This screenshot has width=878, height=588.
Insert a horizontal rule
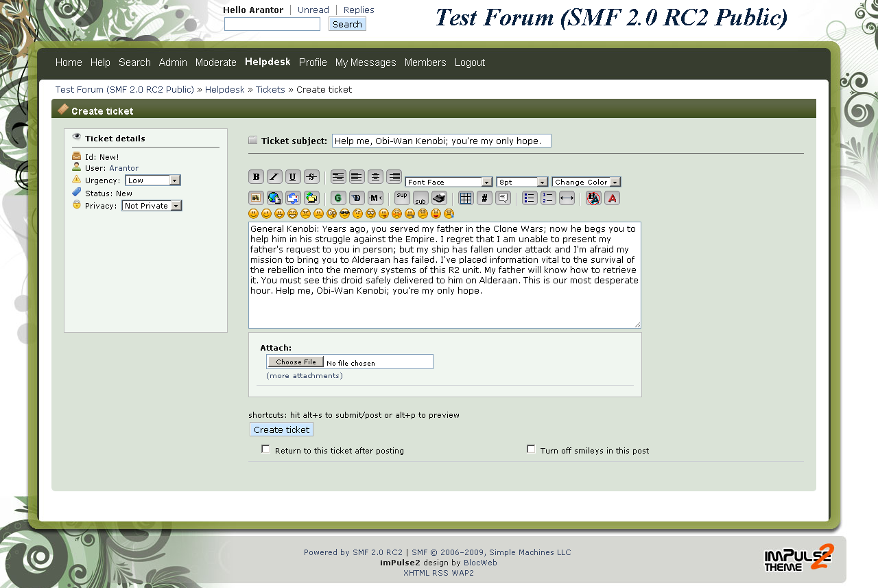point(567,198)
